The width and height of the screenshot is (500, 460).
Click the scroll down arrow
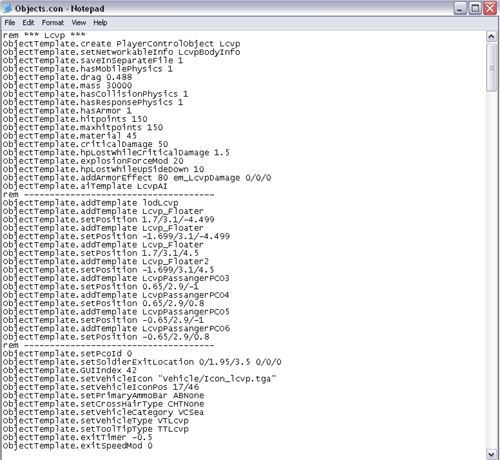[x=491, y=454]
